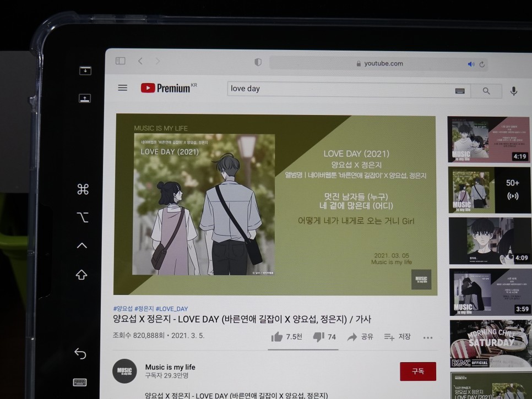Image resolution: width=532 pixels, height=399 pixels.
Task: Play the suggested video lasting 3:59
Action: (490, 292)
